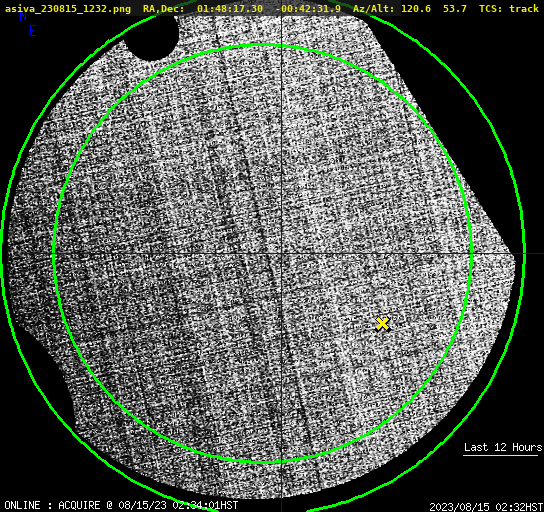Click the blue N compass label
Screen dimensions: 544x512
[x=23, y=16]
